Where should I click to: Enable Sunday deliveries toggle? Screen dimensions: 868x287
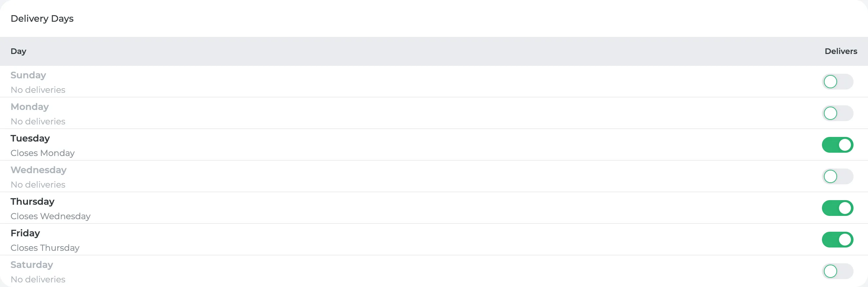coord(837,82)
